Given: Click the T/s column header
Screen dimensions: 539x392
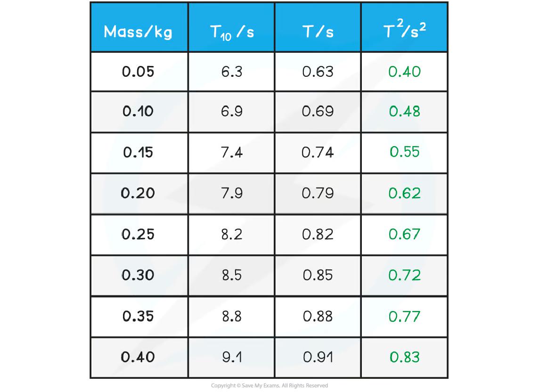Looking at the screenshot, I should pyautogui.click(x=318, y=32).
